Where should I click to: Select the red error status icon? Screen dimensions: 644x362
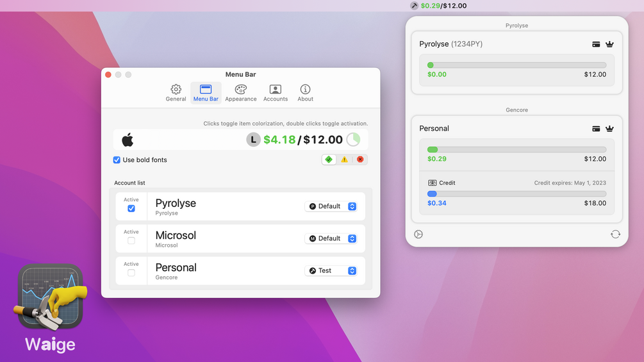(x=360, y=160)
